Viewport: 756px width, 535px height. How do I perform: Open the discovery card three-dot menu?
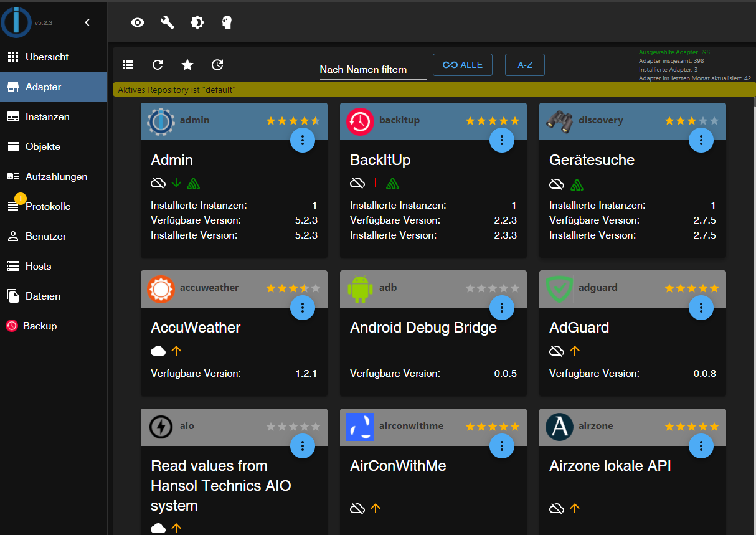click(x=701, y=140)
